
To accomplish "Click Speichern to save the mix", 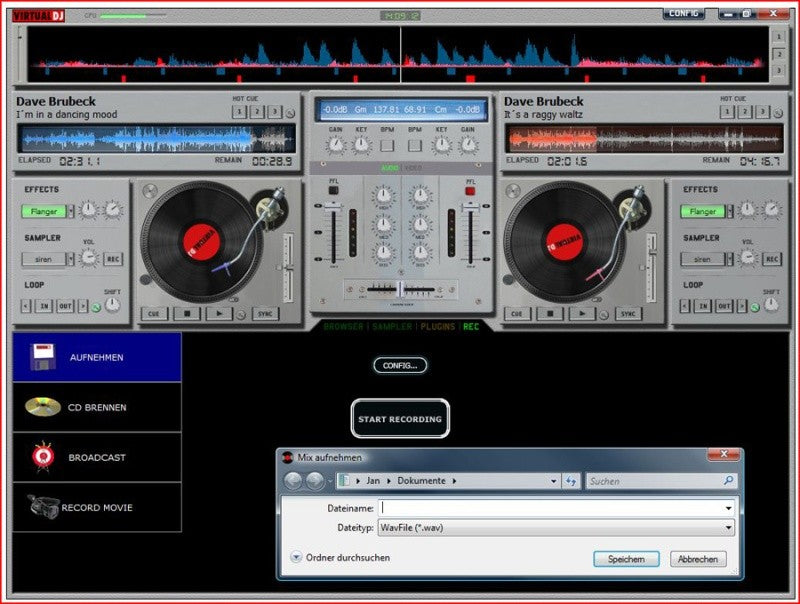I will pyautogui.click(x=626, y=559).
